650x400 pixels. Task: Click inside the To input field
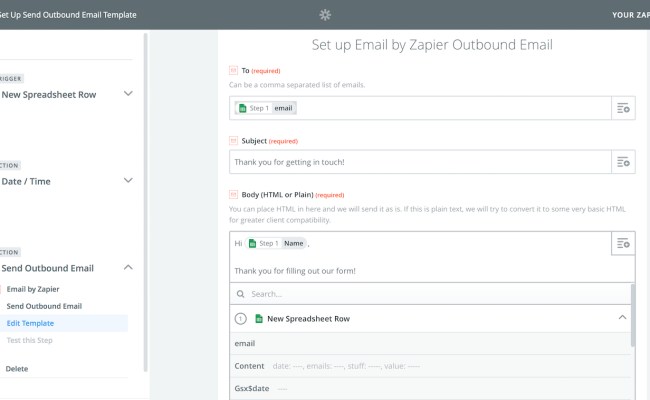[420, 108]
